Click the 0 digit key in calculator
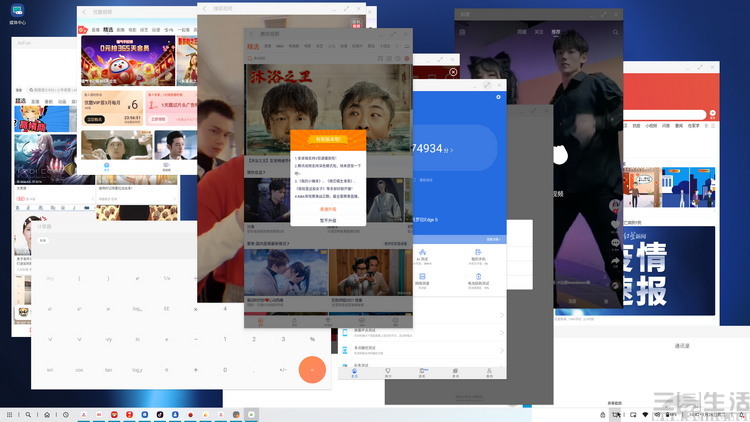 pyautogui.click(x=225, y=370)
